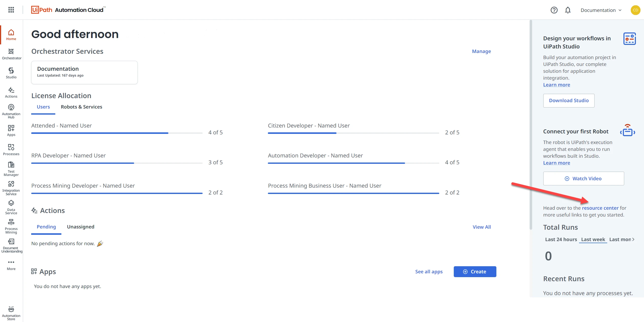This screenshot has width=644, height=322.
Task: Show more time ranges with the chevron
Action: point(634,239)
